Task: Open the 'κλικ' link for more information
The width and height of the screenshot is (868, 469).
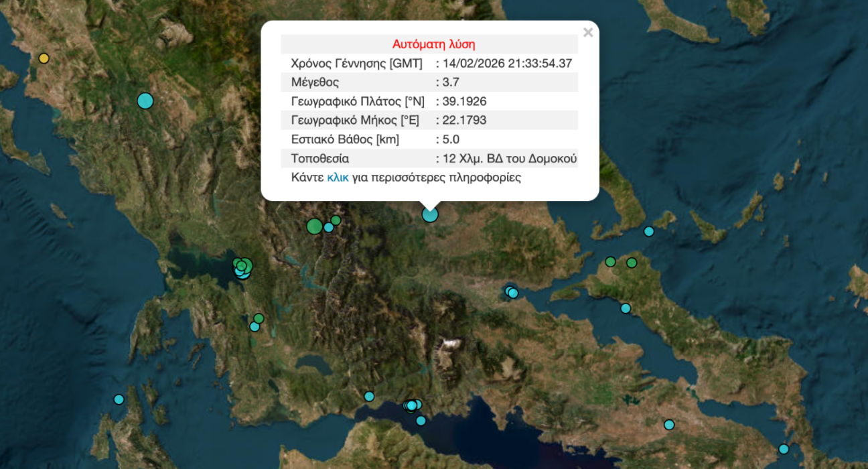Action: click(338, 178)
